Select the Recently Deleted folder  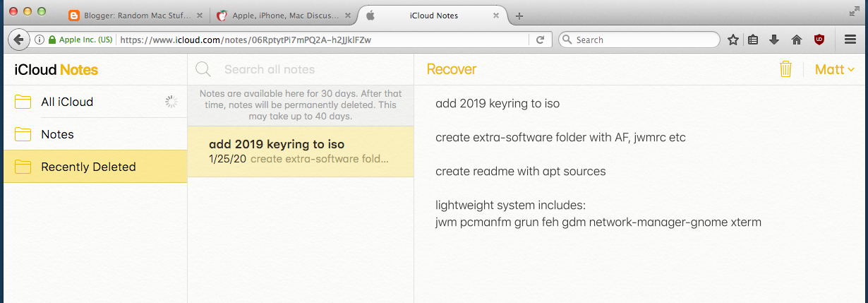95,167
